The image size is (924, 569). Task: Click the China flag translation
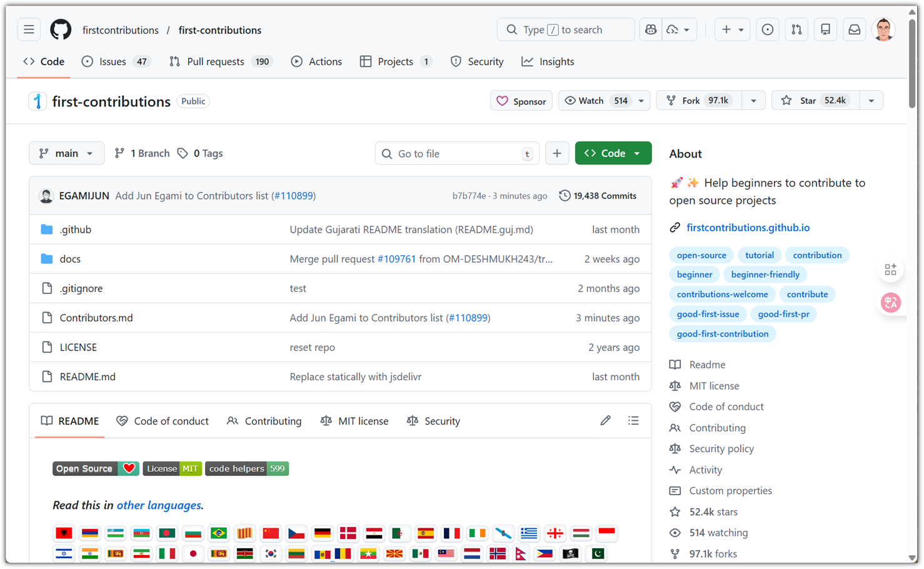pyautogui.click(x=271, y=533)
